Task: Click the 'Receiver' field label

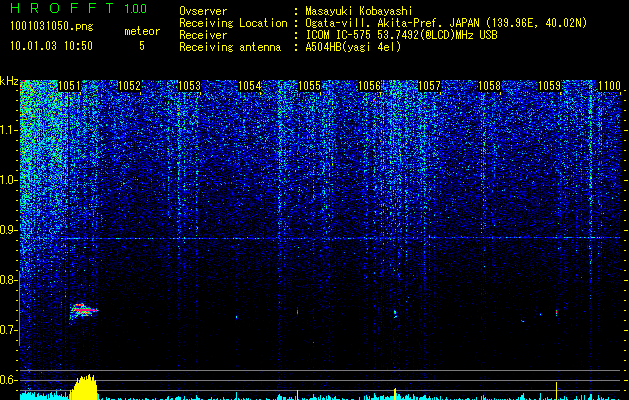Action: [203, 35]
